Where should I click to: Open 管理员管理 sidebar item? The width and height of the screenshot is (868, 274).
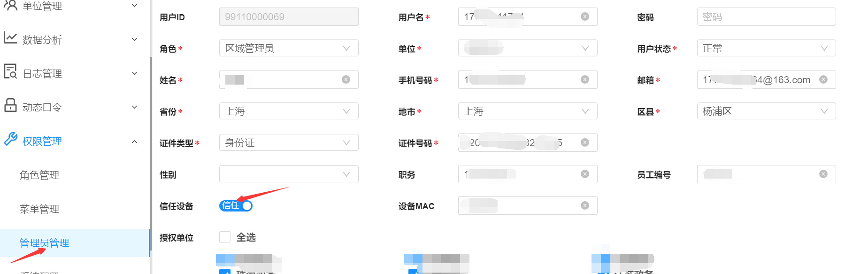click(44, 243)
